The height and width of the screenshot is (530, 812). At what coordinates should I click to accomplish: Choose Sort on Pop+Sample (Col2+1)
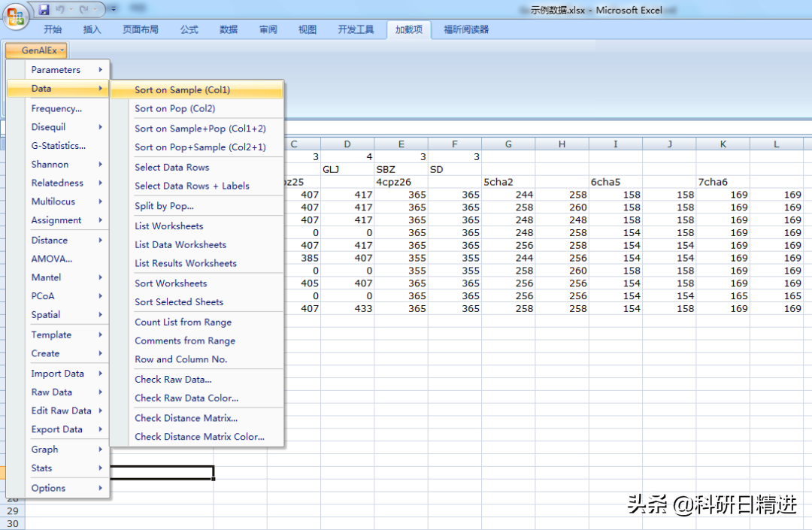click(197, 147)
